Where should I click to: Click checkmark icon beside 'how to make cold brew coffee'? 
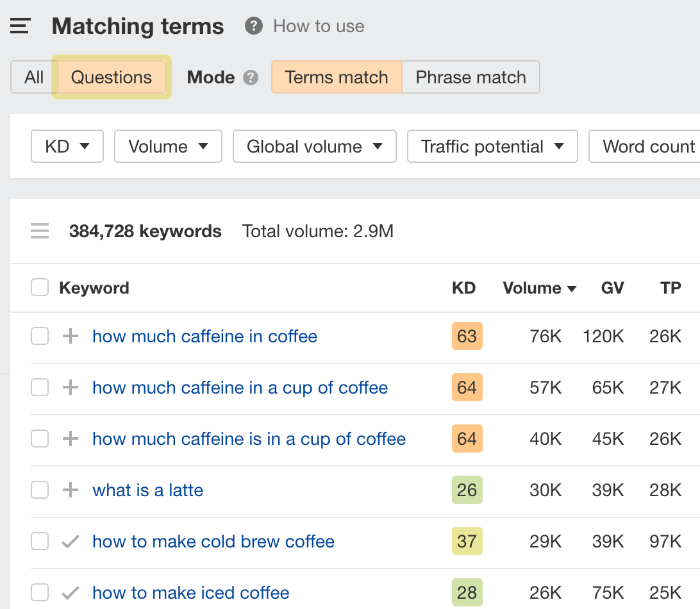(x=71, y=542)
